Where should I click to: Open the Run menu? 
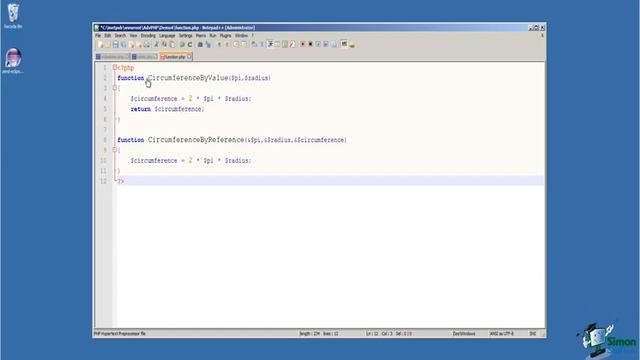click(x=213, y=36)
